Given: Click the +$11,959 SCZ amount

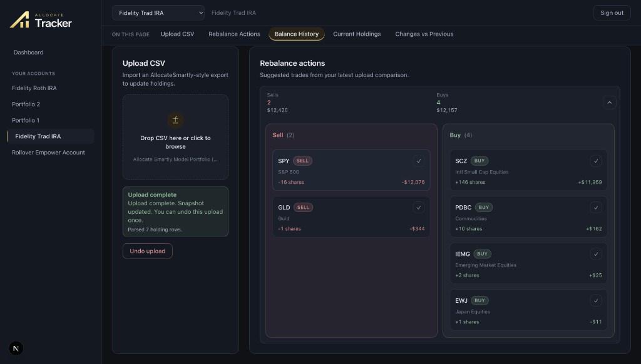Looking at the screenshot, I should (590, 182).
